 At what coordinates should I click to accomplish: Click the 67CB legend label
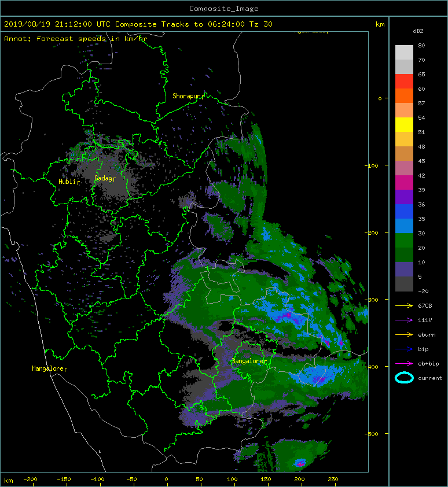point(425,305)
